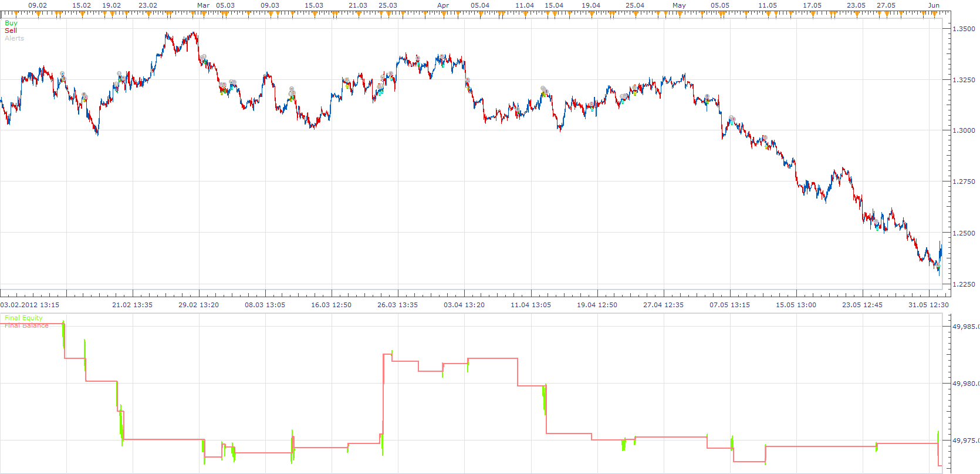Click the 27.04 12:35 time label
This screenshot has width=980, height=474.
(x=664, y=305)
